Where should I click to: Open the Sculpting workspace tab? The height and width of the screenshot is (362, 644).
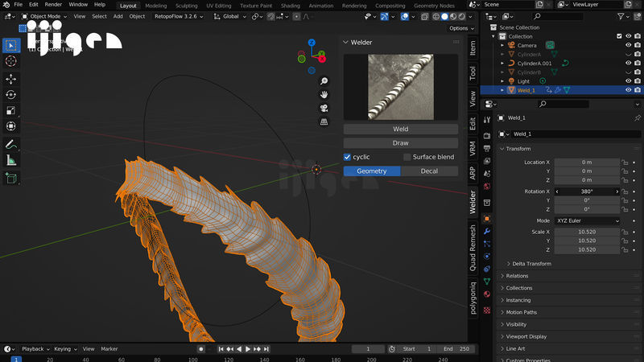[187, 5]
